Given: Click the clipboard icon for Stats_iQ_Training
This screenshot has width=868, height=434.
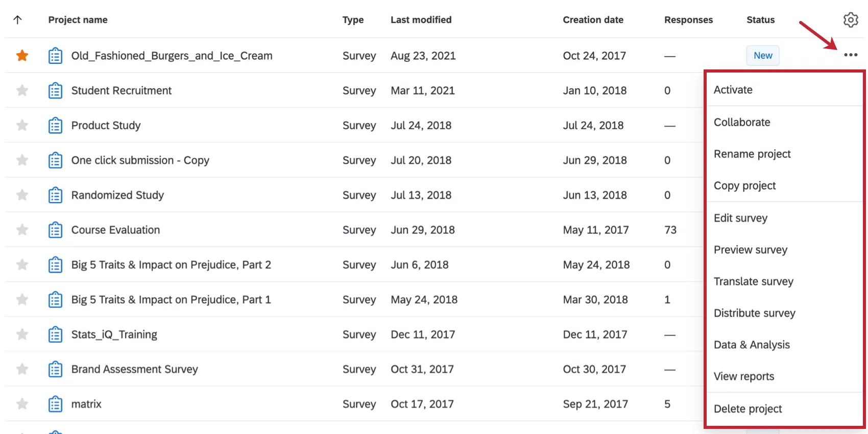Looking at the screenshot, I should click(55, 334).
